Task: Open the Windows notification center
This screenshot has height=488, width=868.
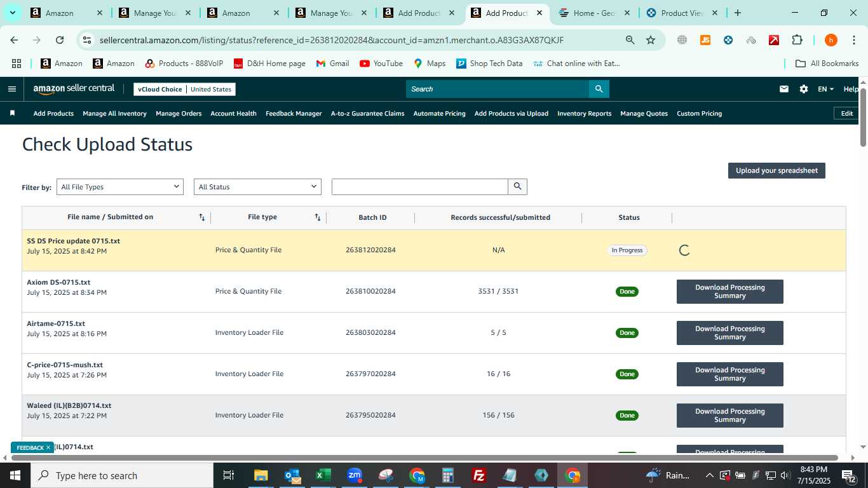Action: tap(850, 475)
